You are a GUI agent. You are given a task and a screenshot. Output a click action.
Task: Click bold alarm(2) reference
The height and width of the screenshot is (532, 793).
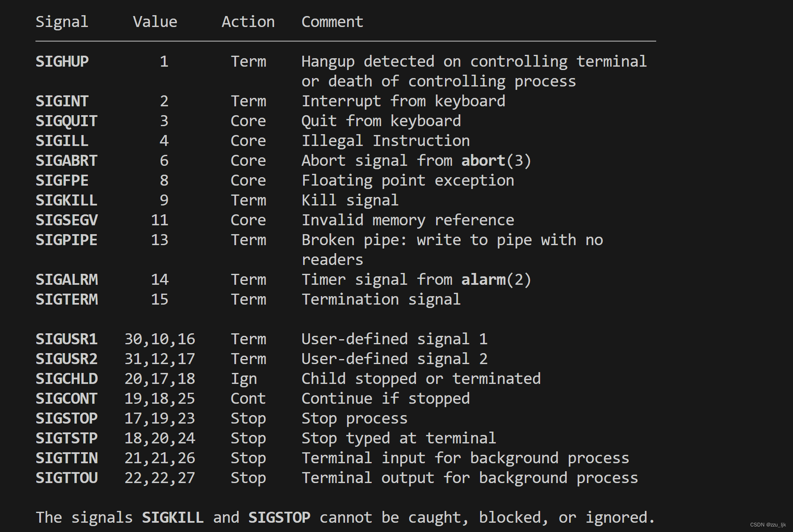coord(496,280)
